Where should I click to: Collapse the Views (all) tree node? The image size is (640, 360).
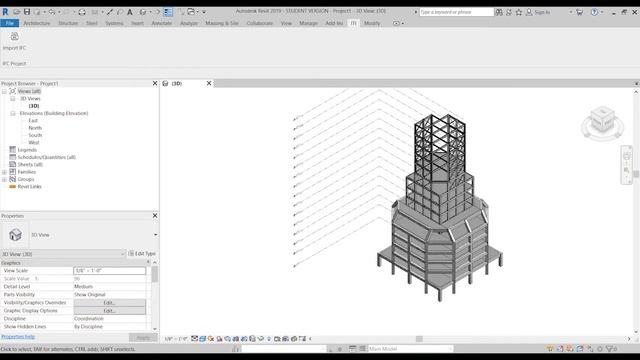point(4,91)
